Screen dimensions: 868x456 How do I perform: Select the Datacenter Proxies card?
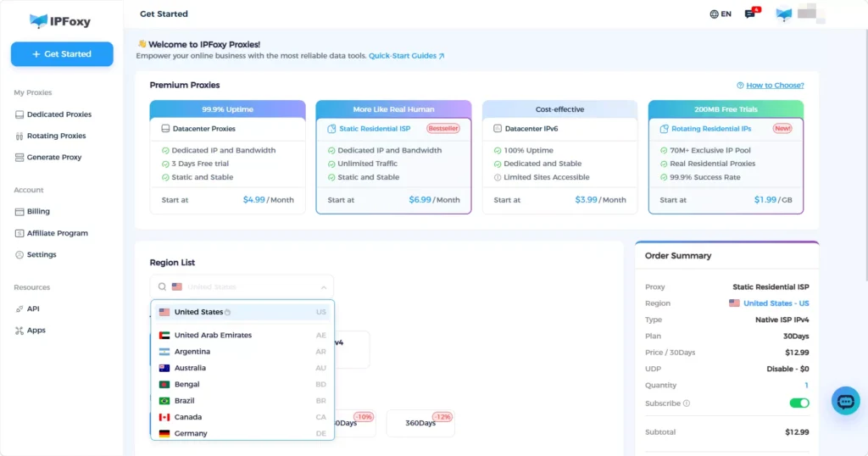pyautogui.click(x=227, y=157)
